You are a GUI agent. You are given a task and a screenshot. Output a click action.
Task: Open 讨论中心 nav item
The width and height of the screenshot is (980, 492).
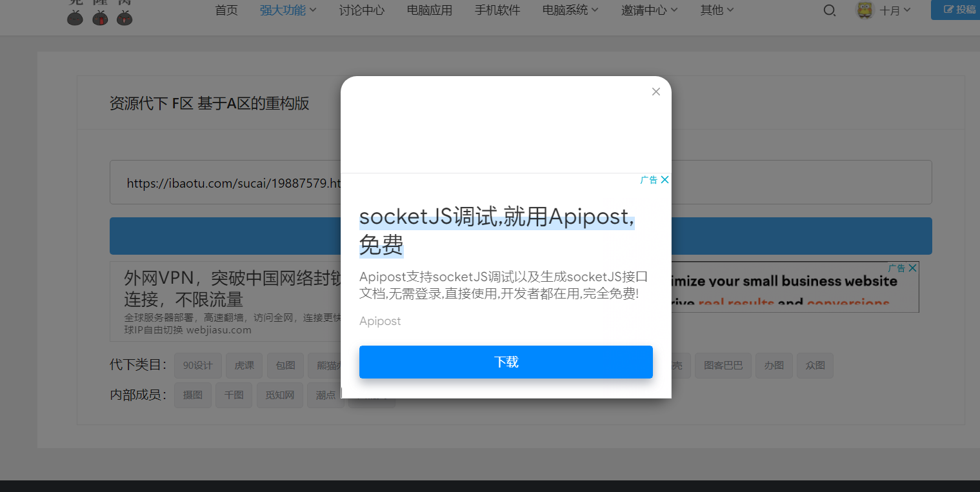click(x=362, y=10)
